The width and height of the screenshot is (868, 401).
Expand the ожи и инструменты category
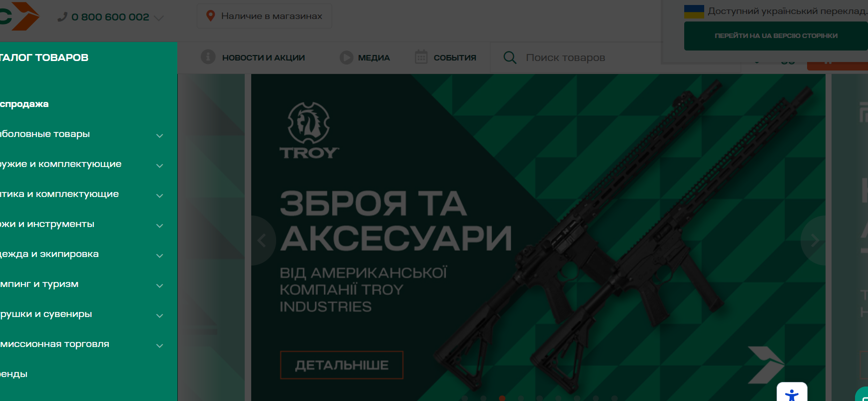tap(160, 225)
